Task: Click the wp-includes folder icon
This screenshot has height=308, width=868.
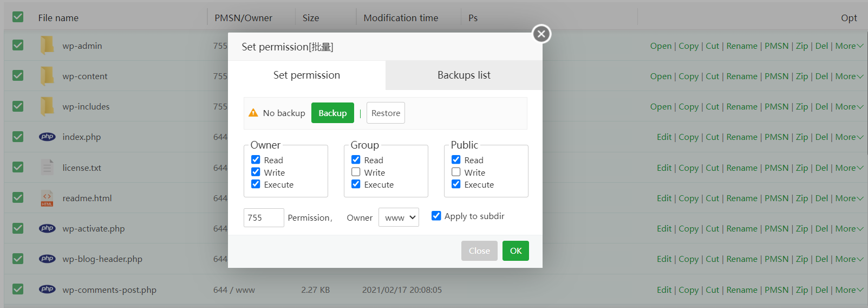Action: (47, 106)
